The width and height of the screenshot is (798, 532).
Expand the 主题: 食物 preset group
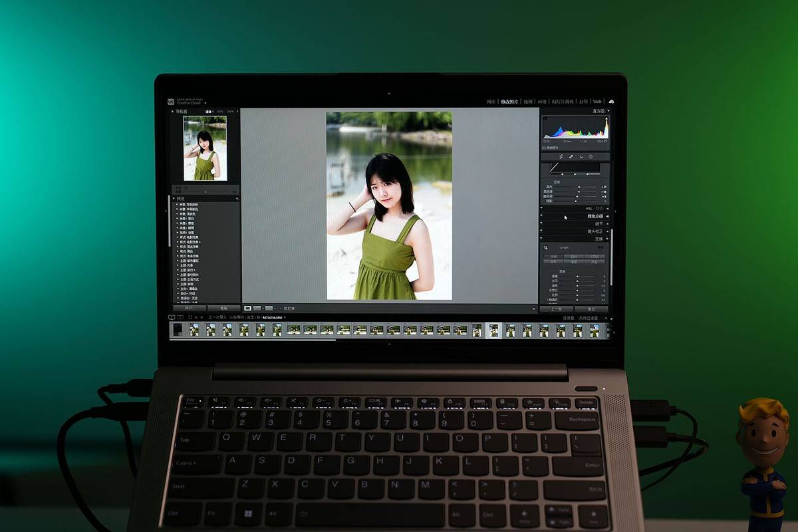pyautogui.click(x=177, y=285)
